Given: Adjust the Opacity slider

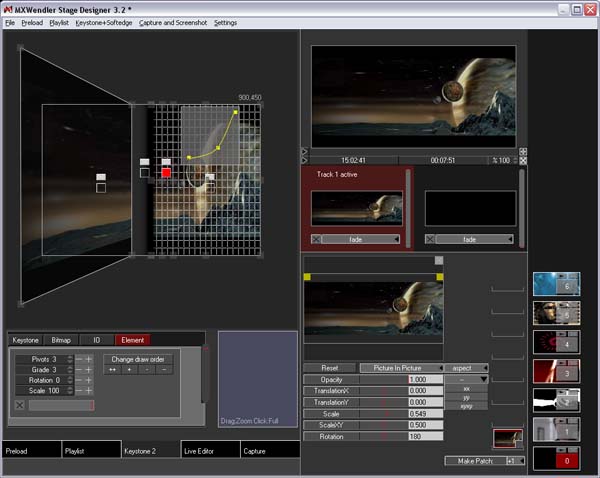Looking at the screenshot, I should point(384,379).
